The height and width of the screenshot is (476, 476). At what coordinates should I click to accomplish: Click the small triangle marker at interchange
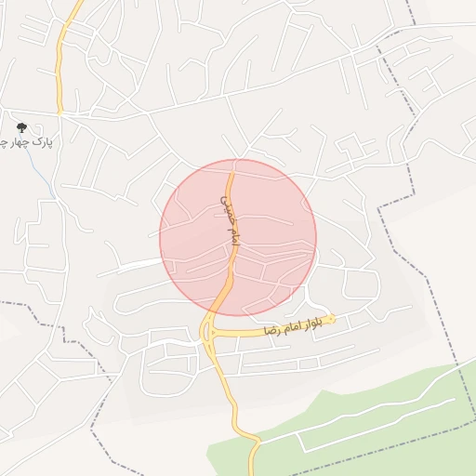(x=213, y=333)
